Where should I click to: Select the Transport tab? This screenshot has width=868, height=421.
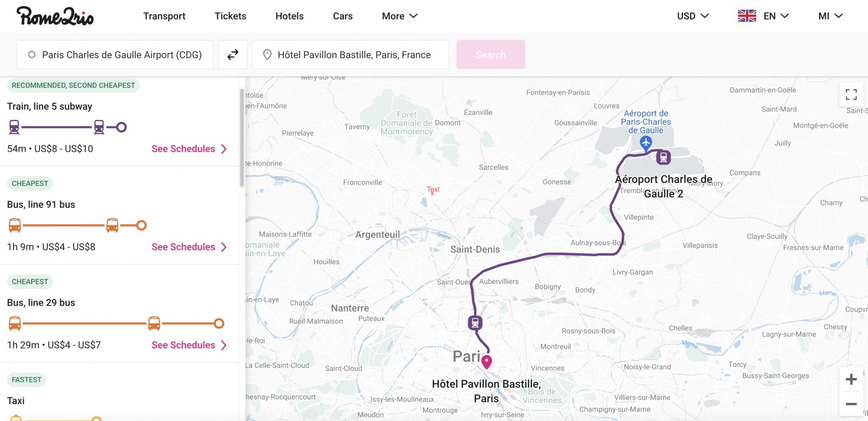pyautogui.click(x=164, y=16)
